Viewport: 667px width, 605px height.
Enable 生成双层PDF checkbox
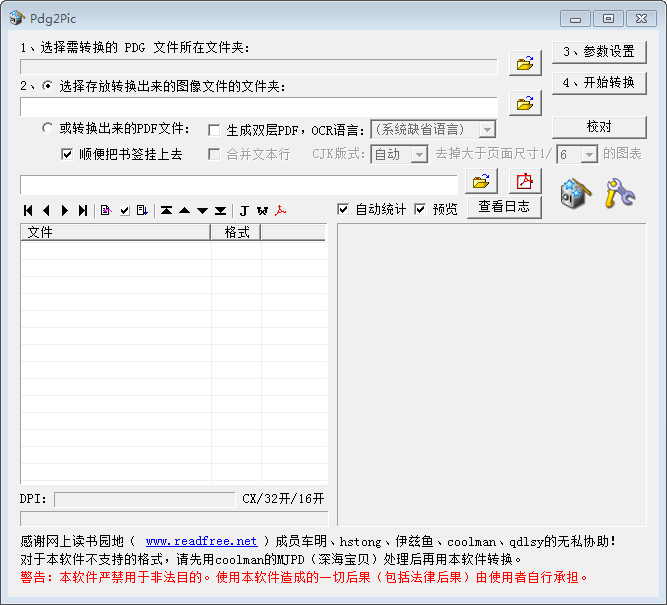point(214,130)
